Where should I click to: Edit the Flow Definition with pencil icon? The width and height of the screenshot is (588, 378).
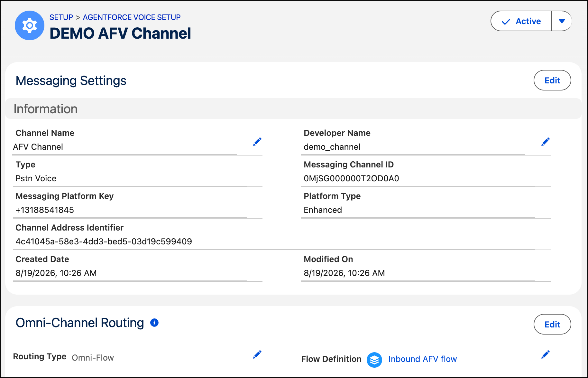tap(546, 354)
